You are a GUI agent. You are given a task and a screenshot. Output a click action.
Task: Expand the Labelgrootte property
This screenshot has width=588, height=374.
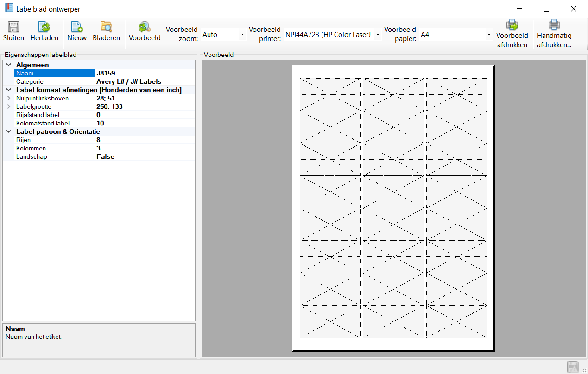pos(8,106)
